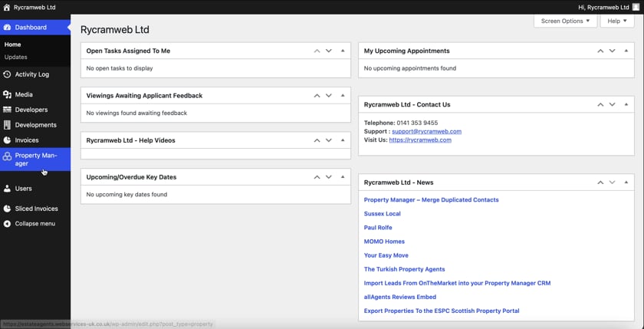Click the Sliced Invoices icon
Screen dimensions: 644x329
(7, 209)
